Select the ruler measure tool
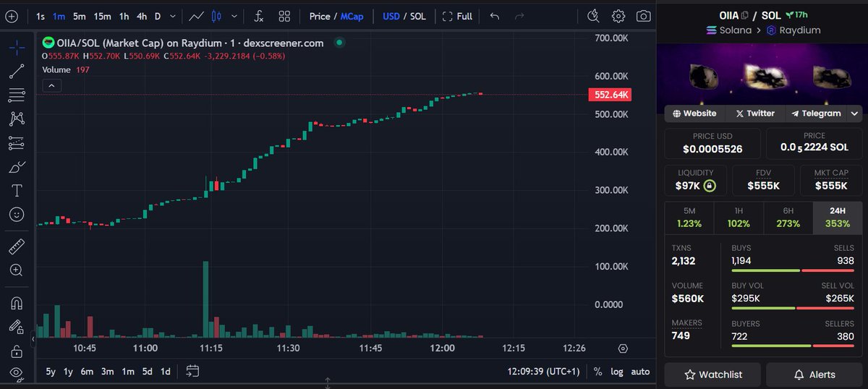868x389 pixels. point(17,247)
